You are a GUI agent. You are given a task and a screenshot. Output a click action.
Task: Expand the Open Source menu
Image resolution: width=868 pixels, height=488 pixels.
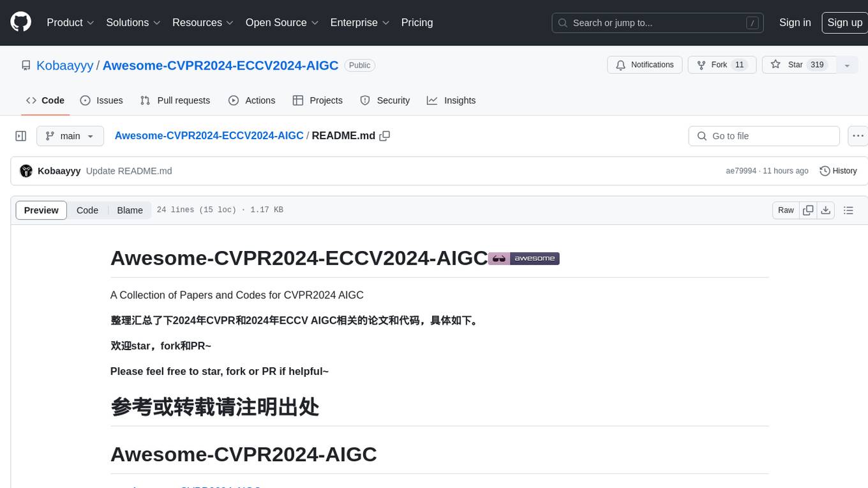click(282, 22)
